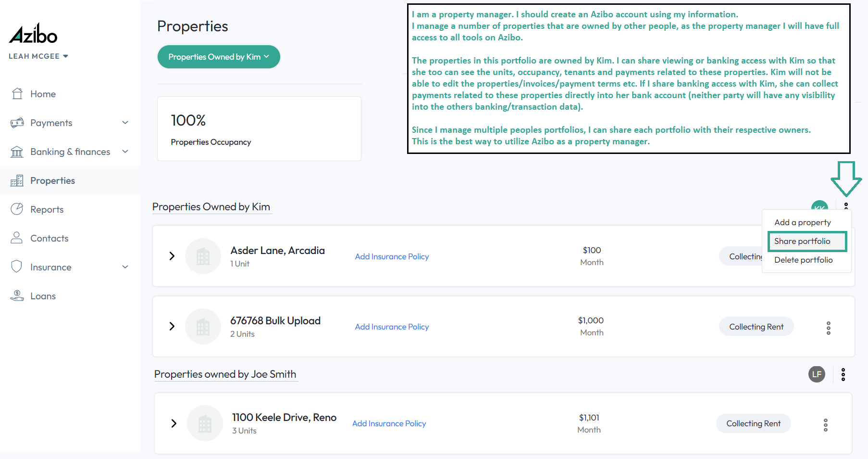Add Insurance Policy for Asder Lane, Arcadia
Screen dimensions: 868x459
392,256
